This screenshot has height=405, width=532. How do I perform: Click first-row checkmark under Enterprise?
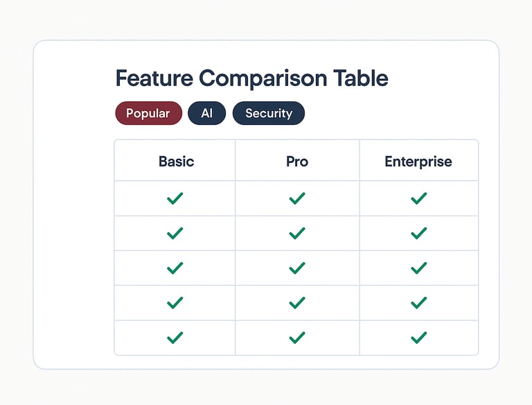418,198
